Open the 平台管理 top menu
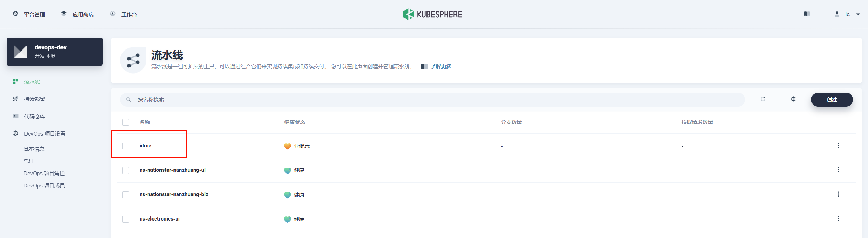The width and height of the screenshot is (868, 238). pyautogui.click(x=29, y=14)
